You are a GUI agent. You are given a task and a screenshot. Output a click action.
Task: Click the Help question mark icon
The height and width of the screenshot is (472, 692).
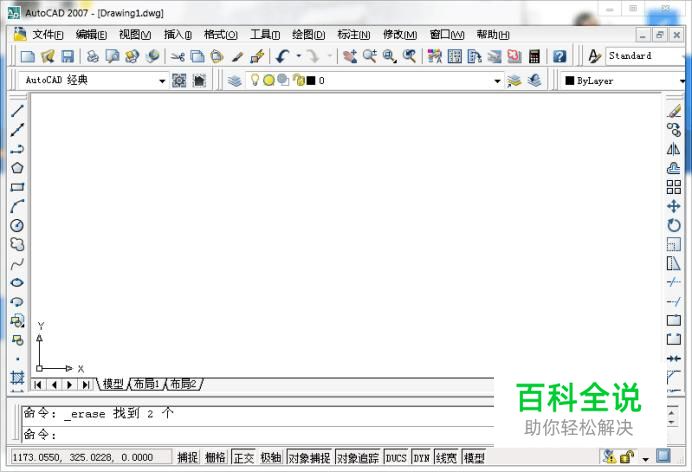pyautogui.click(x=559, y=56)
